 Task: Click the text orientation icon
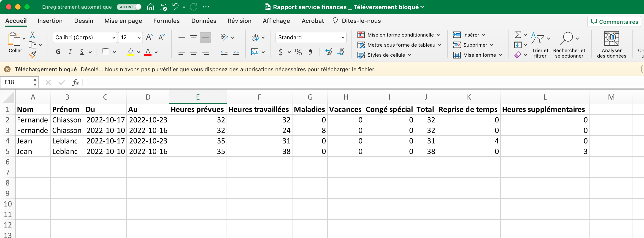point(224,37)
